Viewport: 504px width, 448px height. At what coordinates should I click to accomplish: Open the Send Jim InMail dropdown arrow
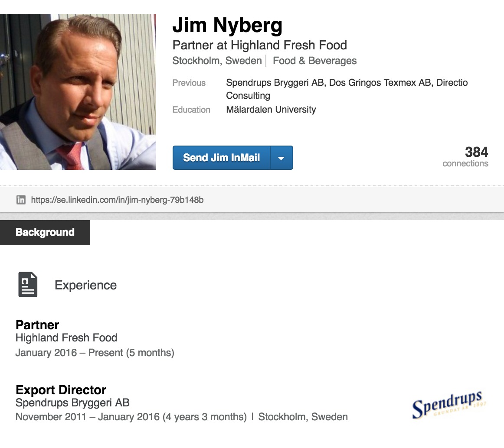click(x=281, y=158)
